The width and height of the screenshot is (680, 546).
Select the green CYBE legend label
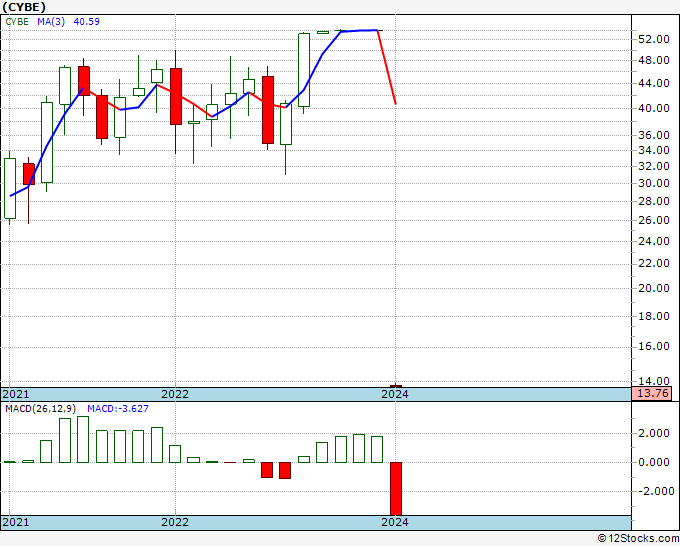pos(17,22)
